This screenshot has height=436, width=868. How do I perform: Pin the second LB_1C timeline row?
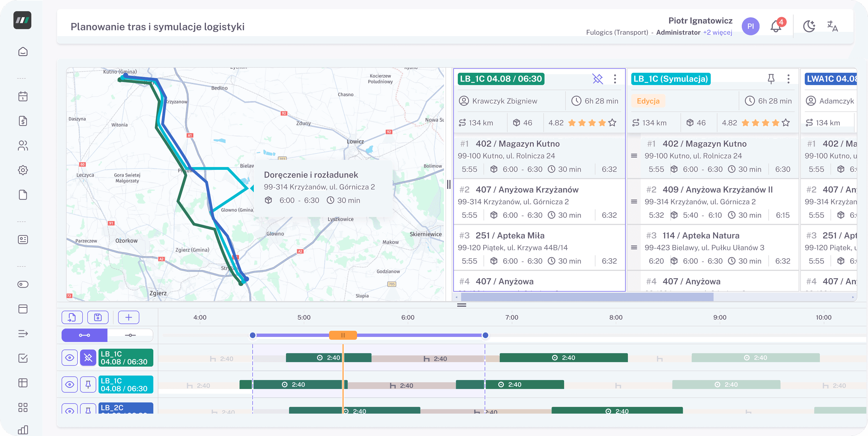tap(88, 385)
